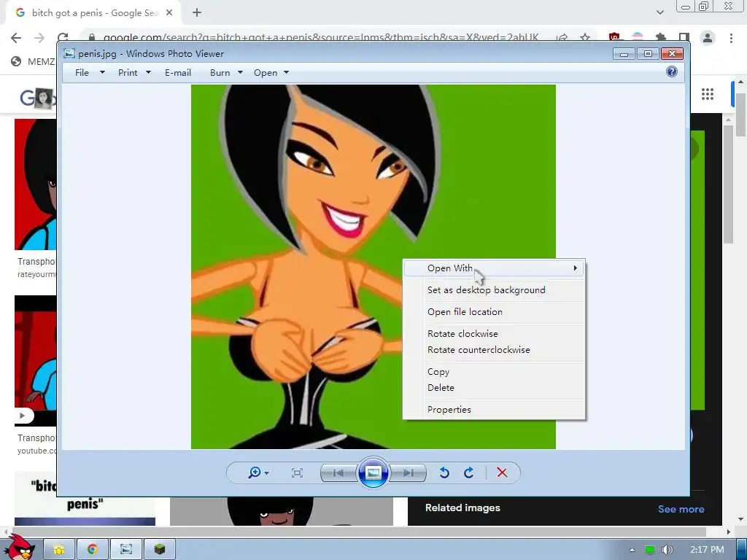The height and width of the screenshot is (560, 747).
Task: Click the Chrome forward arrow
Action: point(39,38)
